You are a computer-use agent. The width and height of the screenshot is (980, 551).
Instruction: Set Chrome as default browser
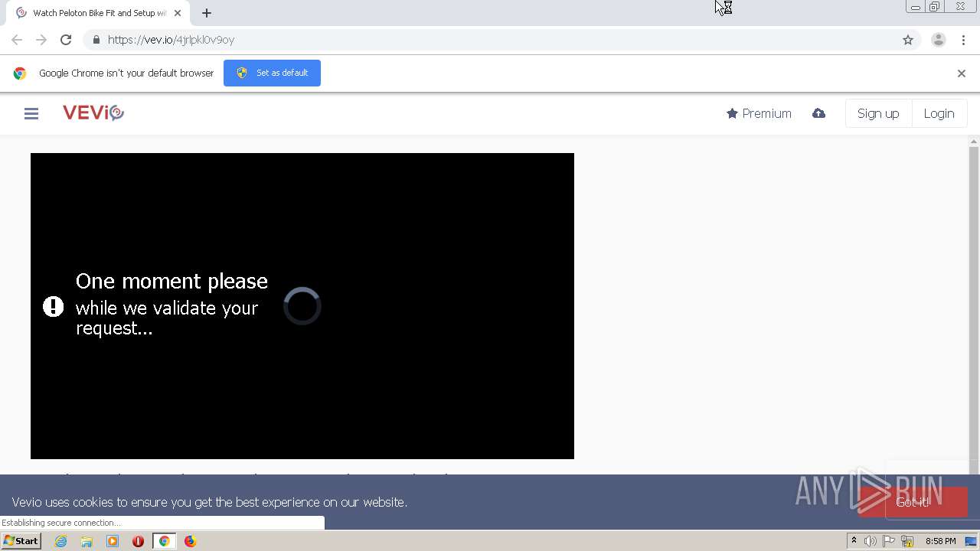point(272,73)
